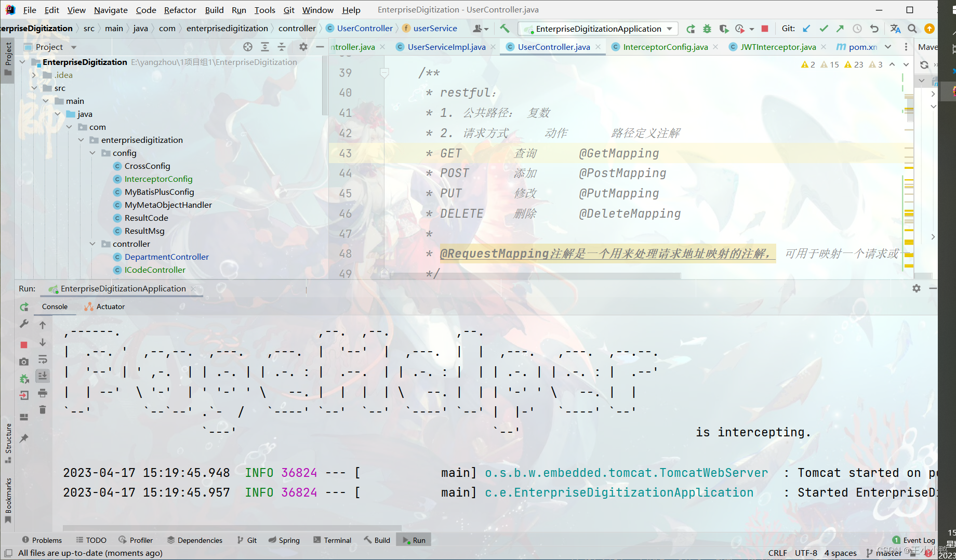Screen dimensions: 956x560
Task: Click the UTF-8 encoding in status bar
Action: point(806,553)
